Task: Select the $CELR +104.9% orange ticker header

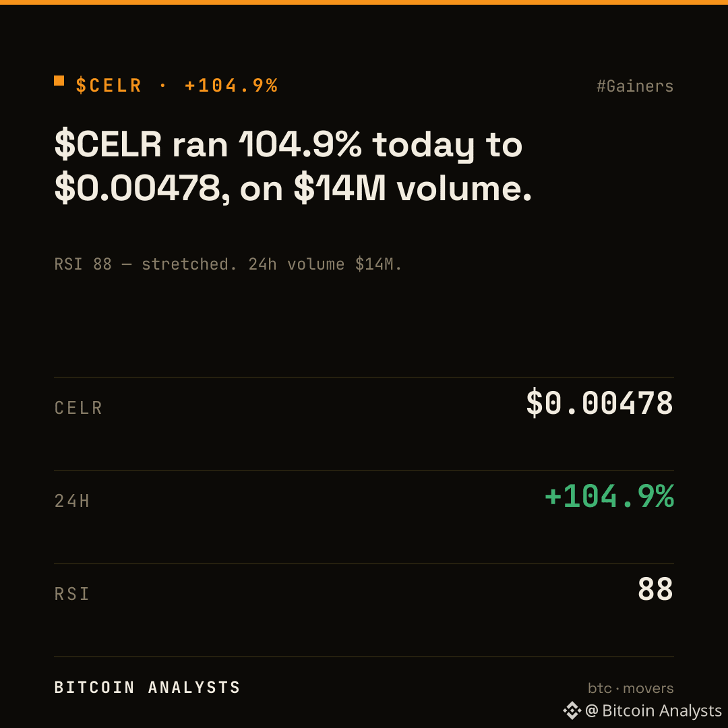Action: pos(177,86)
